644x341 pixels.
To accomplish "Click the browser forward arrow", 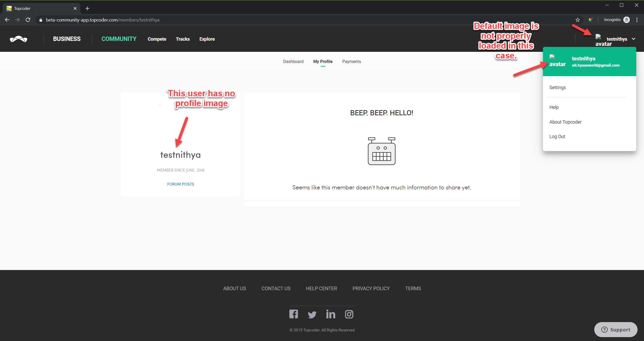I will (17, 20).
